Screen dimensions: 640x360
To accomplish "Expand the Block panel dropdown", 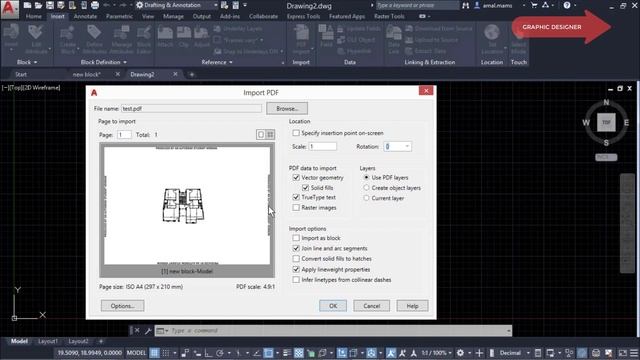I will (x=36, y=62).
